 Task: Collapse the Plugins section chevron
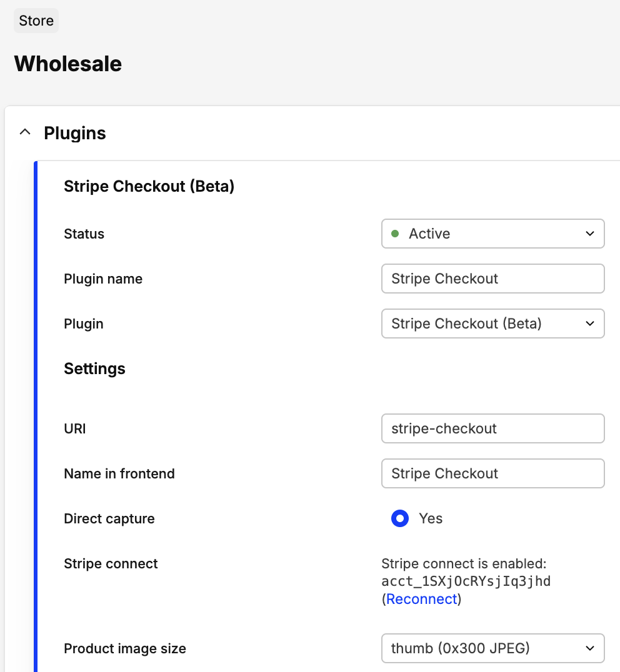[25, 132]
